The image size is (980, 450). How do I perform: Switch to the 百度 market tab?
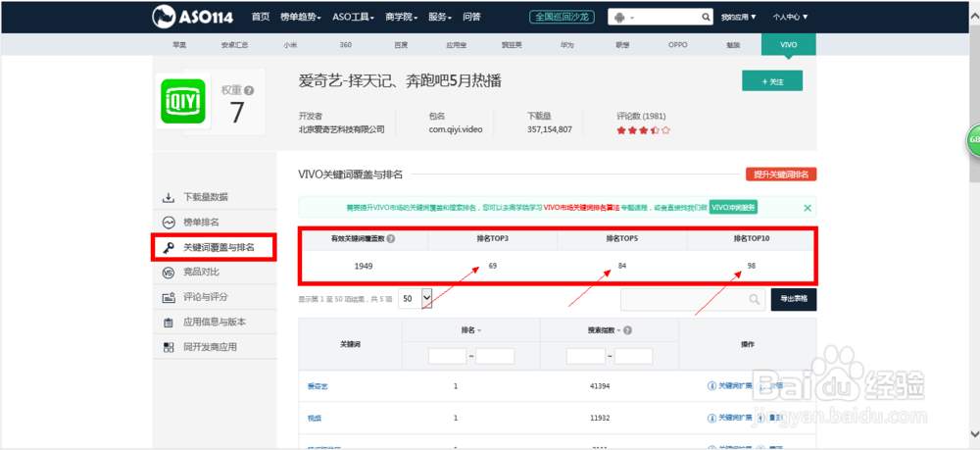[401, 45]
